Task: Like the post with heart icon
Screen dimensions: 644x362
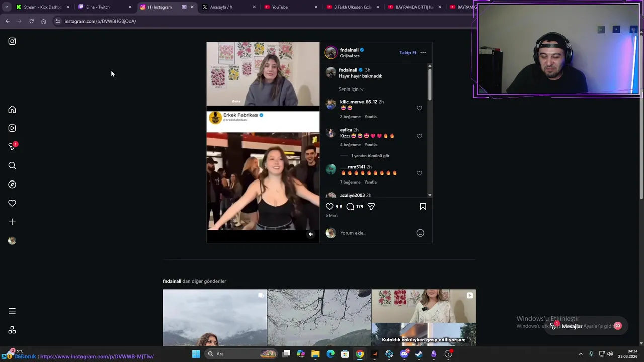Action: click(x=329, y=206)
